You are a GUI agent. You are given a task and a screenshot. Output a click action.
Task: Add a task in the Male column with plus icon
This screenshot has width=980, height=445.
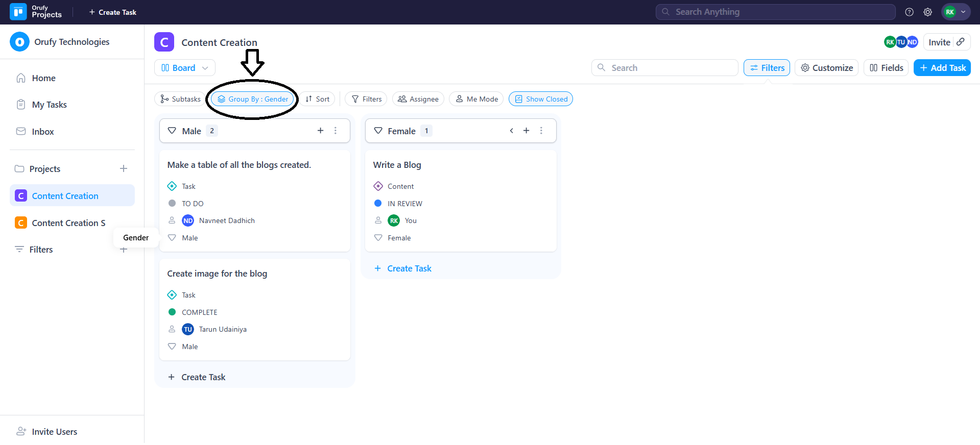coord(320,131)
